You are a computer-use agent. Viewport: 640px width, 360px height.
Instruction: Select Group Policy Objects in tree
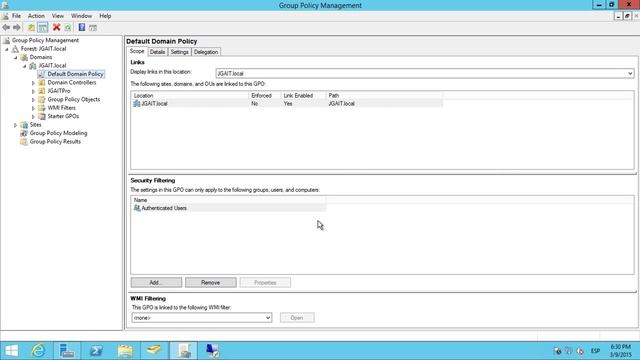73,99
